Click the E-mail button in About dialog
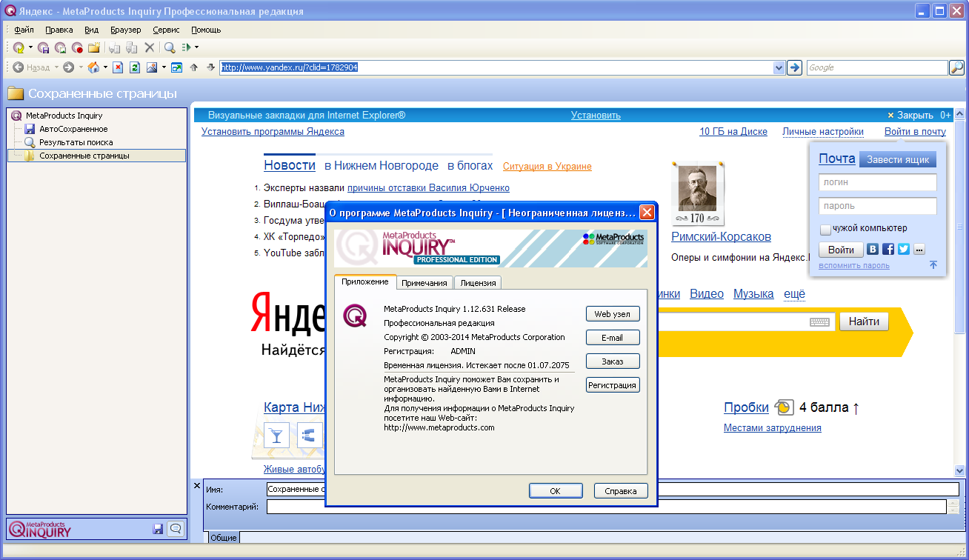Viewport: 969px width, 560px height. coord(613,338)
